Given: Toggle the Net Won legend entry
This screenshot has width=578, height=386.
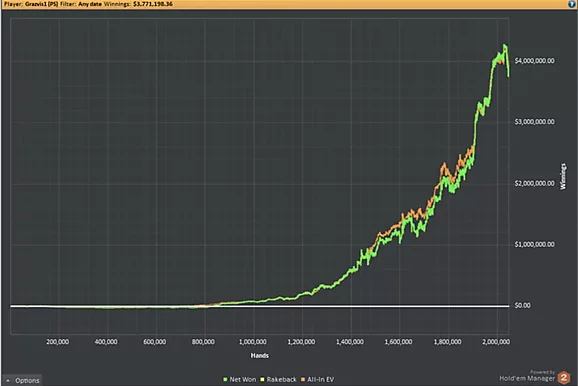Looking at the screenshot, I should (x=239, y=379).
